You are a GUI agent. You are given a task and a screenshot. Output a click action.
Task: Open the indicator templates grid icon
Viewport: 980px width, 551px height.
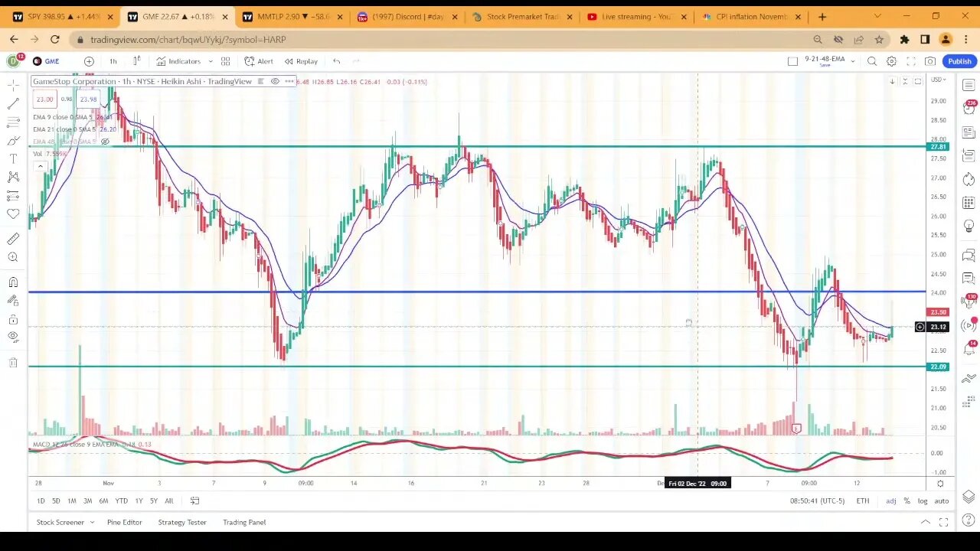click(x=226, y=61)
